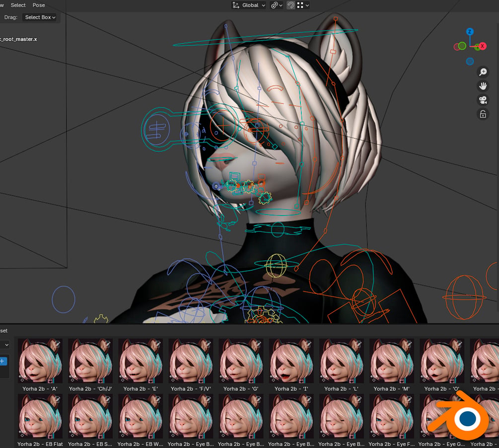Select the Yorha 2b - EB Flat pose
499x448 pixels.
[40, 420]
